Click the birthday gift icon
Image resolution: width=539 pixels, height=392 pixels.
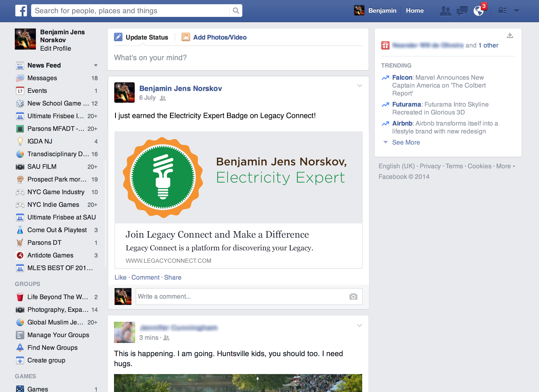[x=385, y=45]
